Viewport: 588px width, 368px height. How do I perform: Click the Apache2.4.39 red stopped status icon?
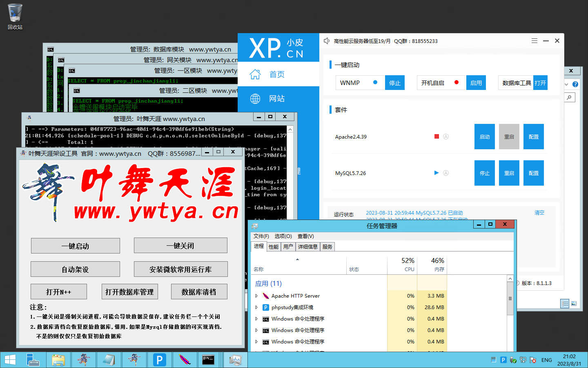(437, 137)
